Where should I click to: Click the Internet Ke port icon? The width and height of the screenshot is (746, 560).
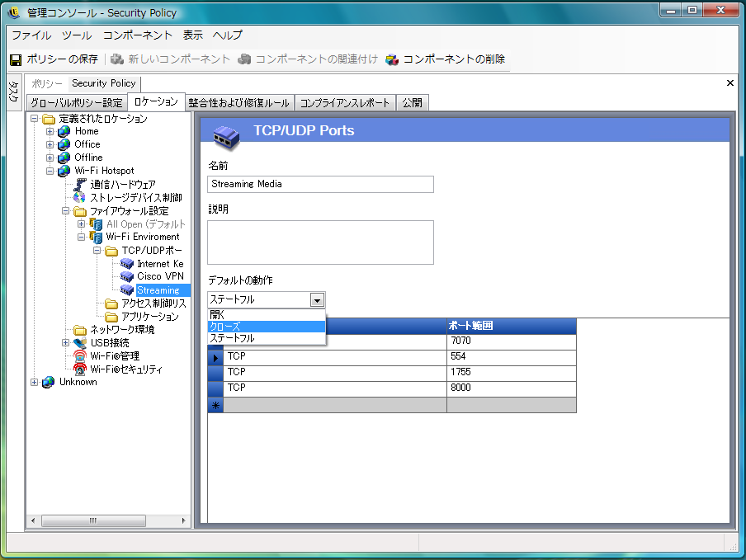[126, 263]
